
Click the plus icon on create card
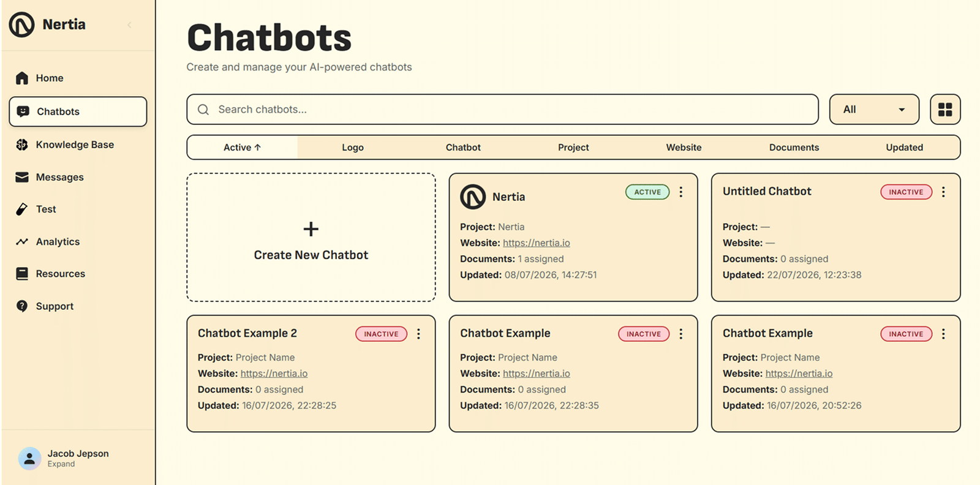point(311,229)
